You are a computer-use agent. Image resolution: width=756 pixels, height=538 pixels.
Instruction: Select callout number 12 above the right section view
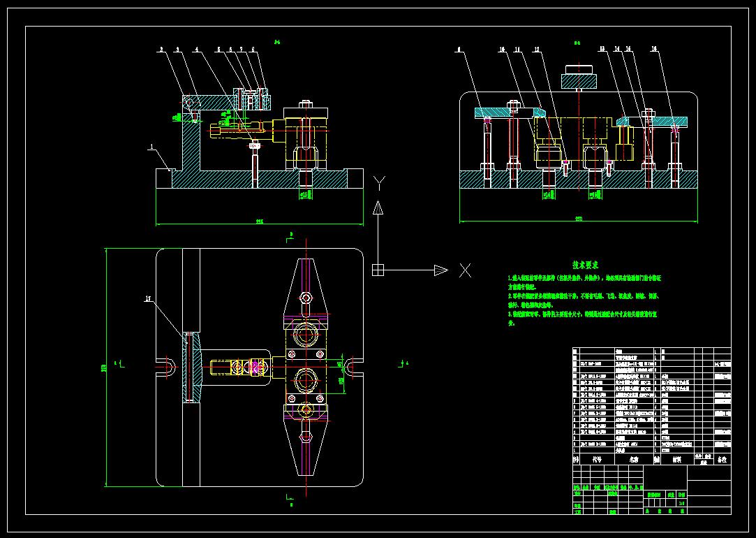point(537,49)
